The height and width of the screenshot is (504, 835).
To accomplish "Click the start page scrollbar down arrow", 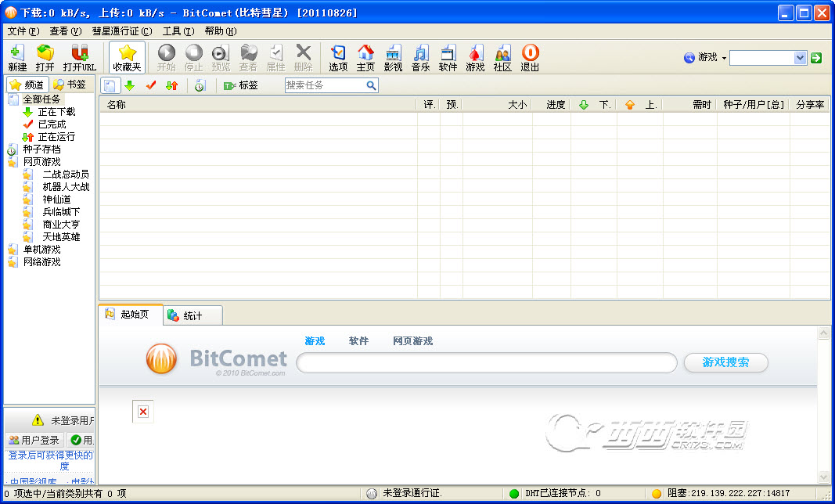I will pos(823,477).
